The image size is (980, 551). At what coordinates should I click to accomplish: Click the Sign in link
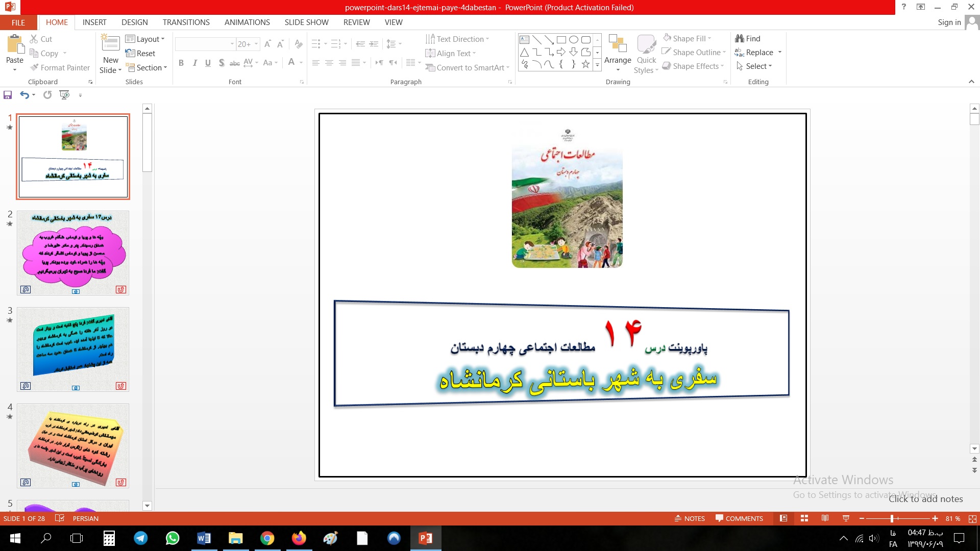click(x=949, y=22)
